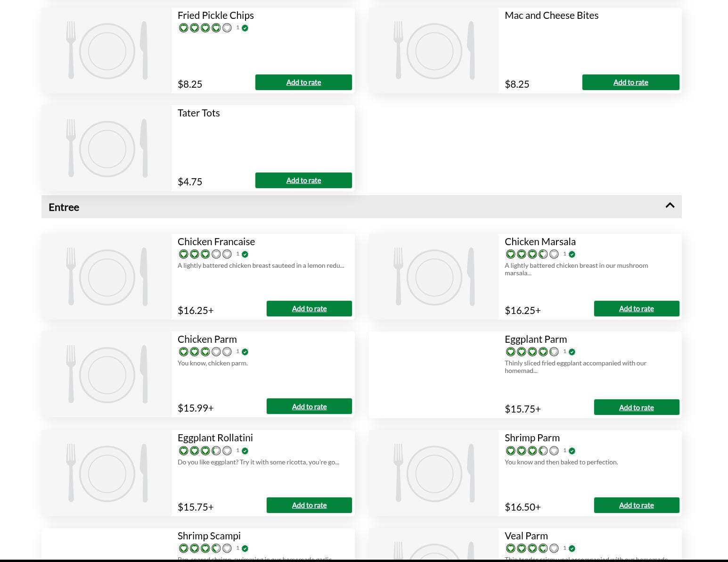Click Add to rate for Chicken Parm
Viewport: 728px width, 562px height.
pos(309,406)
